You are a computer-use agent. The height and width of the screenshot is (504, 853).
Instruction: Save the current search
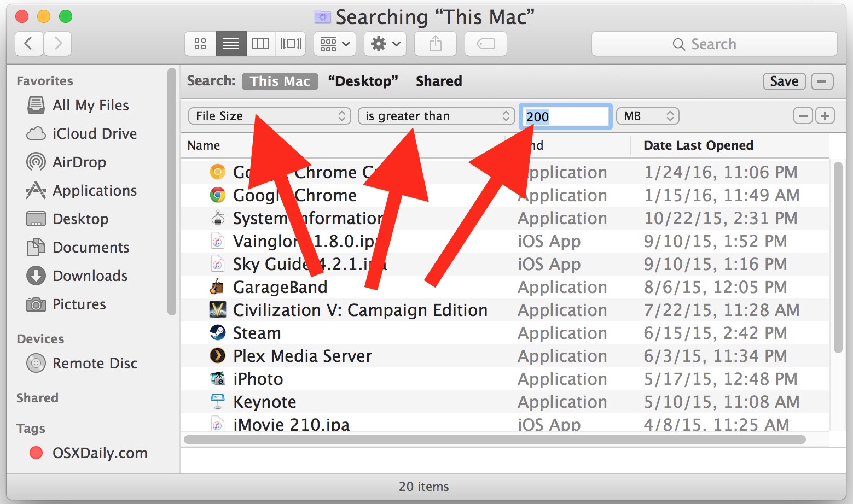pos(784,81)
